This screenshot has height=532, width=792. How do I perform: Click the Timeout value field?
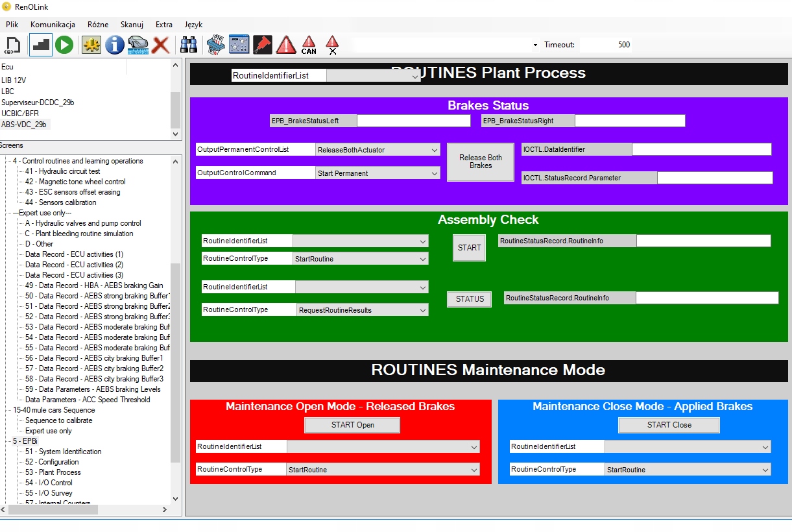pos(606,45)
